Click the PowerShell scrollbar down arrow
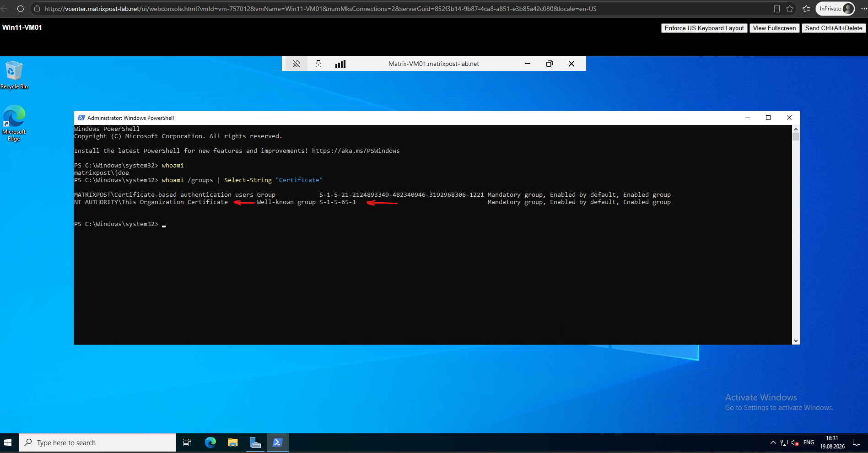 796,341
